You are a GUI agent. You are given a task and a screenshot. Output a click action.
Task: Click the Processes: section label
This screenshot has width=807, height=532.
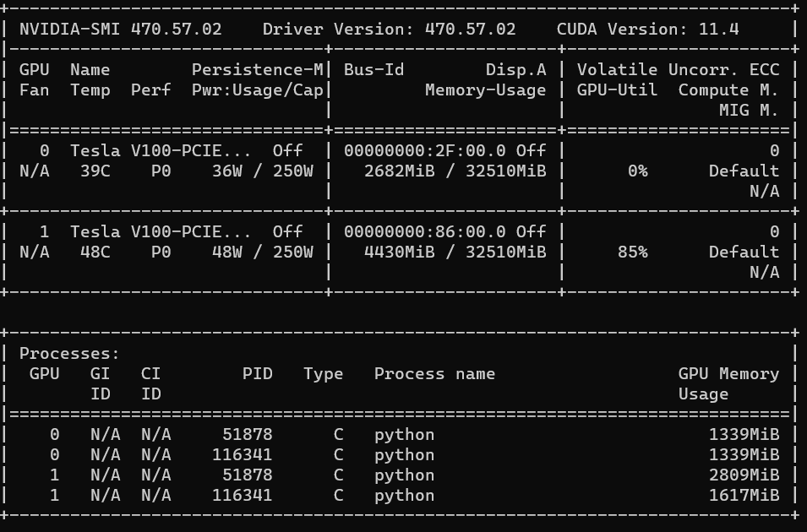(x=69, y=353)
